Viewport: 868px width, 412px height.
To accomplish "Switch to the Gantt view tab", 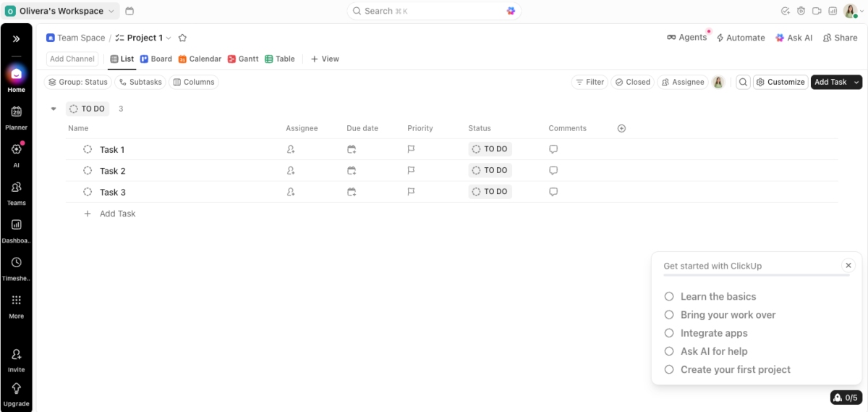I will [243, 59].
